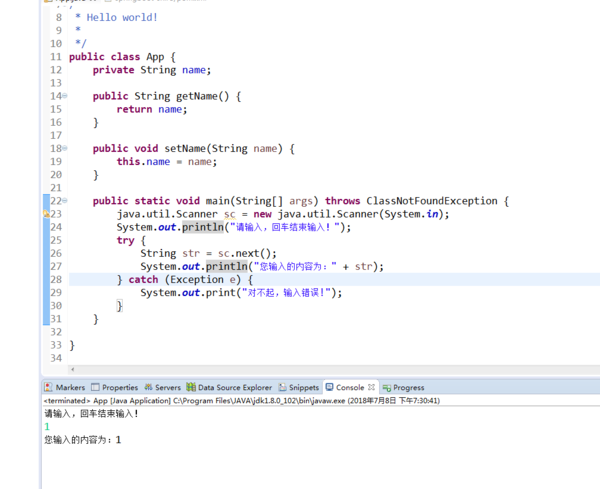
Task: Click the Markers tab icon
Action: [48, 387]
